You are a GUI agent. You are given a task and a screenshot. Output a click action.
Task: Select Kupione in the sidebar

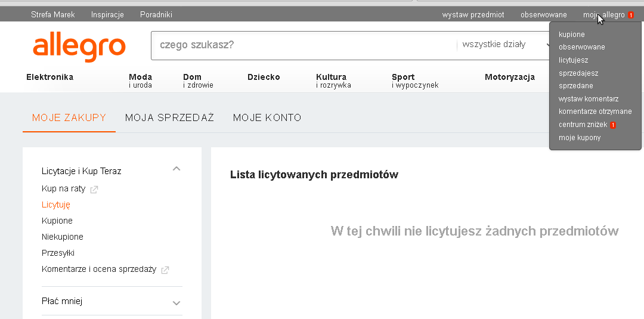click(x=57, y=221)
